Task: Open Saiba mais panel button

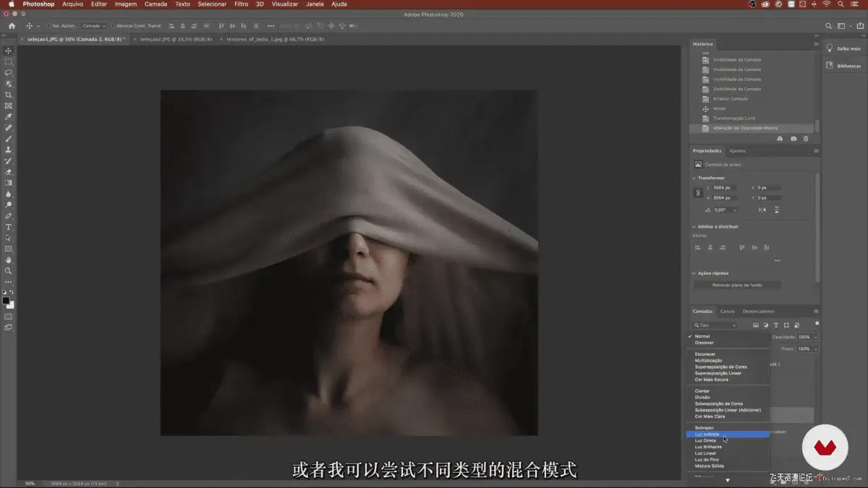Action: (844, 48)
